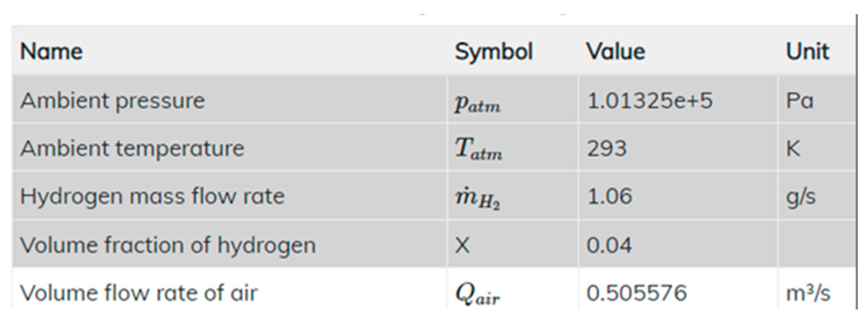Image resolution: width=868 pixels, height=324 pixels.
Task: Click the p_atm symbol cell
Action: (477, 103)
